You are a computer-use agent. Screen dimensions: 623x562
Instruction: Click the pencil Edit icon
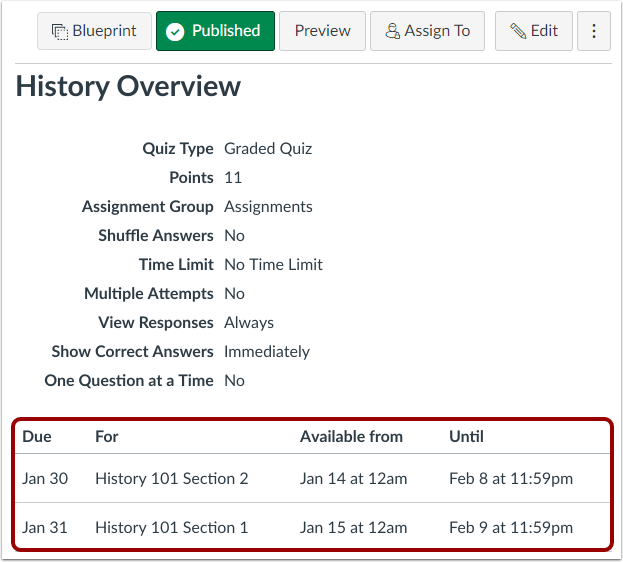[x=518, y=31]
